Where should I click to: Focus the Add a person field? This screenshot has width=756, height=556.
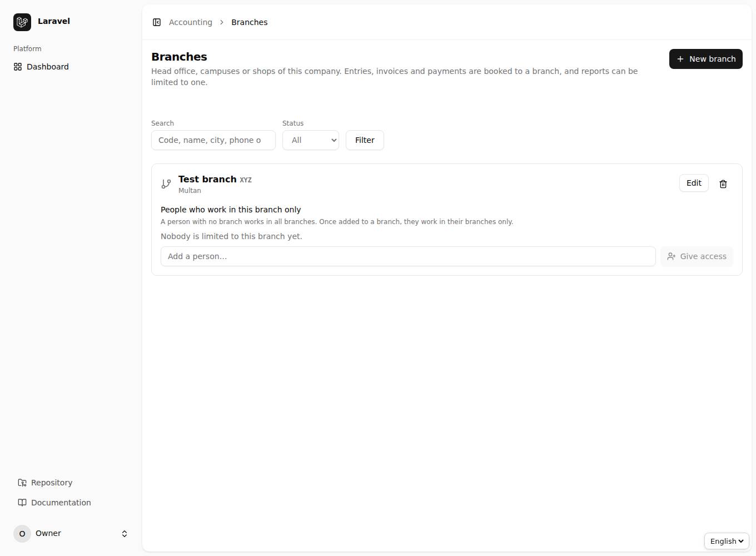coord(408,256)
